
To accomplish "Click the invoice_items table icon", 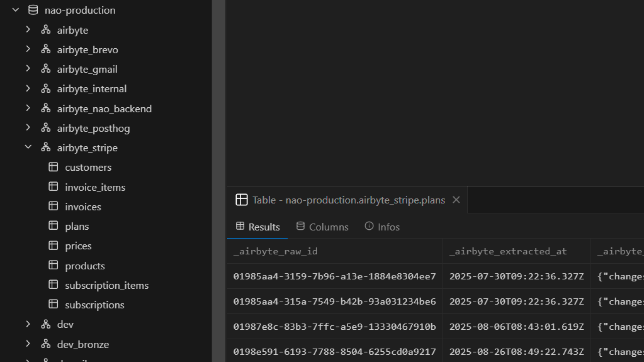I will coord(53,187).
